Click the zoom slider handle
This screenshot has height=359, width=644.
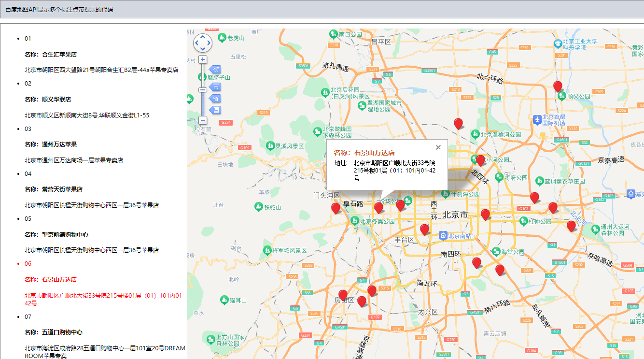pos(203,89)
